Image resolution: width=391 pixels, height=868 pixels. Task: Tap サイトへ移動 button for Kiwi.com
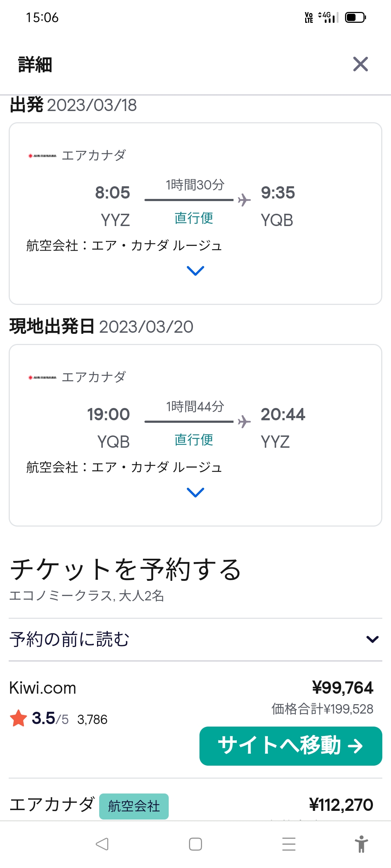pos(291,746)
